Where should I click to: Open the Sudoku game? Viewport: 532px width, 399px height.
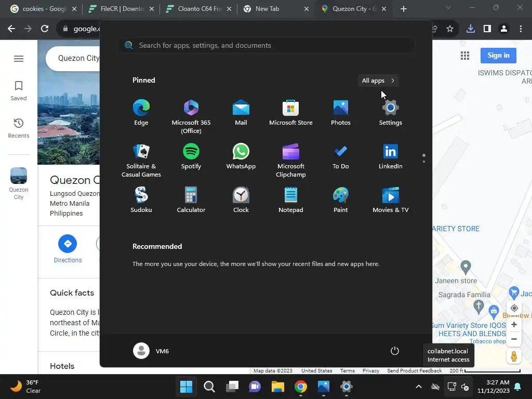(x=141, y=200)
